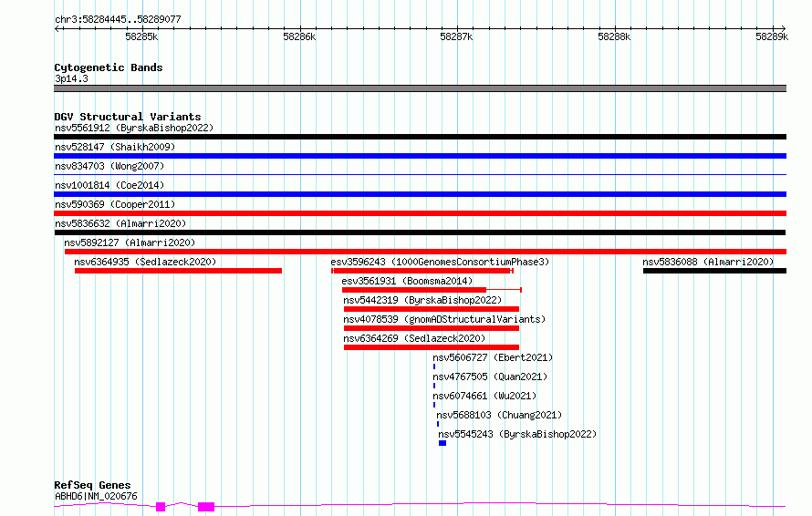Click the nsv5892127 (Almarri2020) label
812x516 pixels.
pos(130,243)
